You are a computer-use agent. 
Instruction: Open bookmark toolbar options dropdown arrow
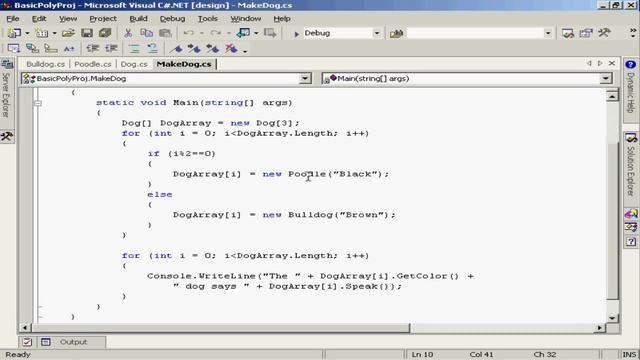coord(245,51)
